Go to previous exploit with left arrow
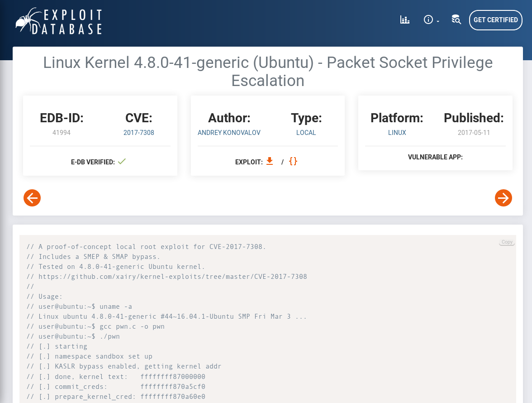 (32, 198)
